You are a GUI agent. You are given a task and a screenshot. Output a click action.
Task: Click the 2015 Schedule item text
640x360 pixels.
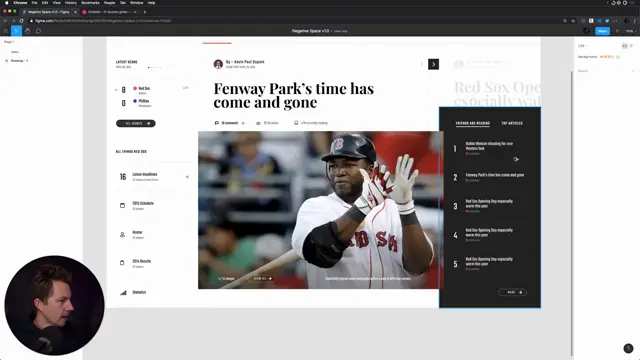(143, 203)
